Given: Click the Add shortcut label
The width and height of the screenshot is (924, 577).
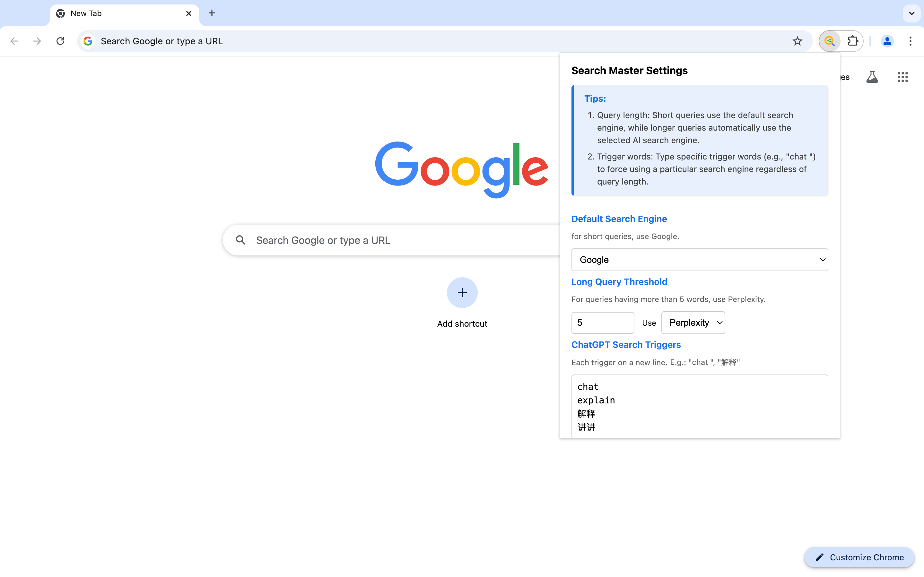Looking at the screenshot, I should tap(462, 323).
